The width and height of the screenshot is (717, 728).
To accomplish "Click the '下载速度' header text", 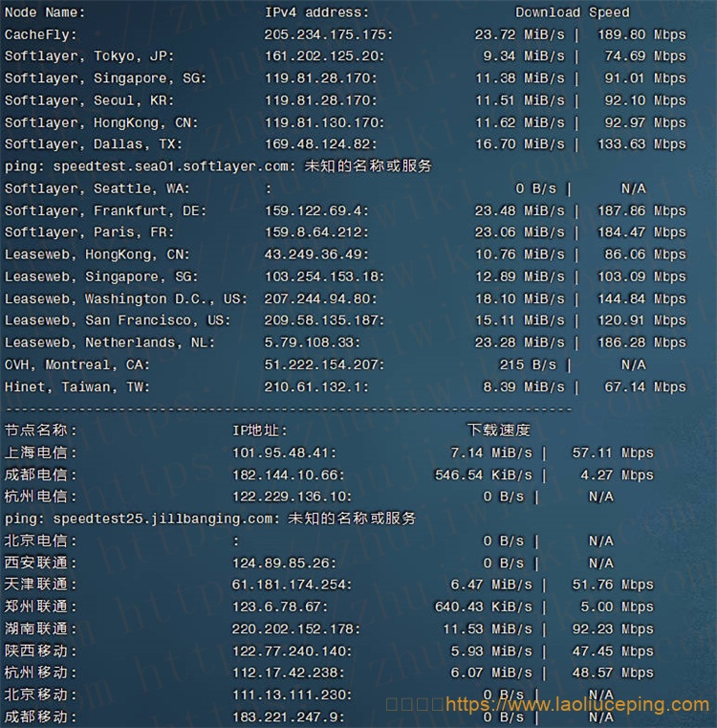I will tap(498, 430).
